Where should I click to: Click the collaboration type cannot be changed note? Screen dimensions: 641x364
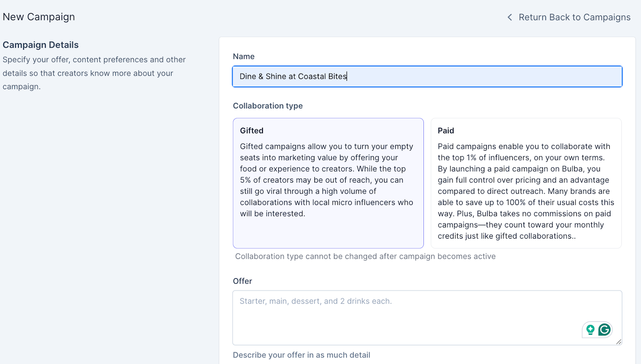coord(365,256)
